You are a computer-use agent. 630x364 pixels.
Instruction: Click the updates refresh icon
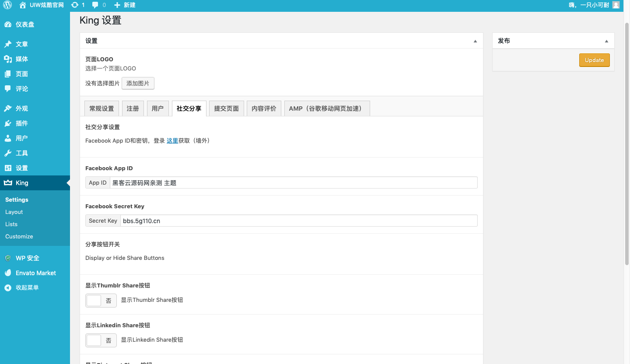pos(75,5)
